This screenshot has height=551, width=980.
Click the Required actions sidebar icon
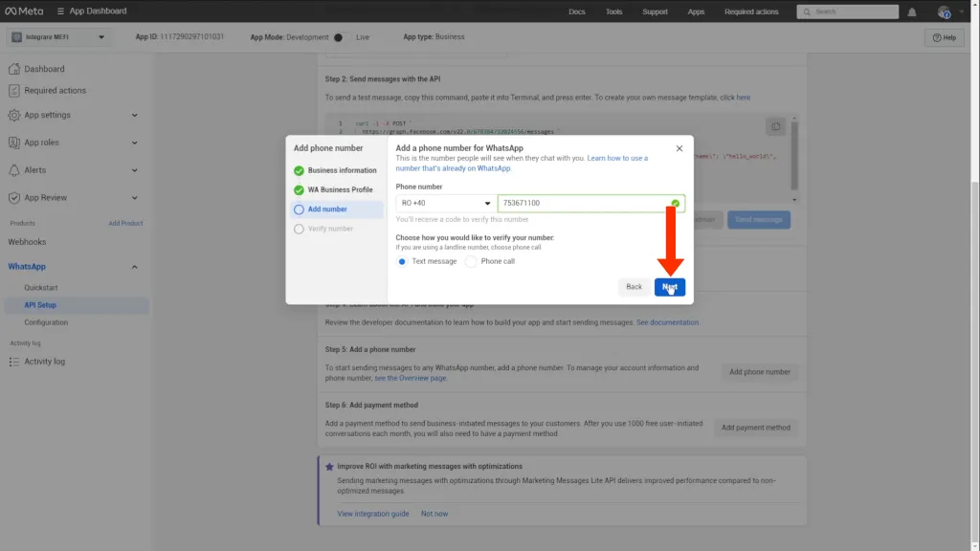(x=13, y=91)
